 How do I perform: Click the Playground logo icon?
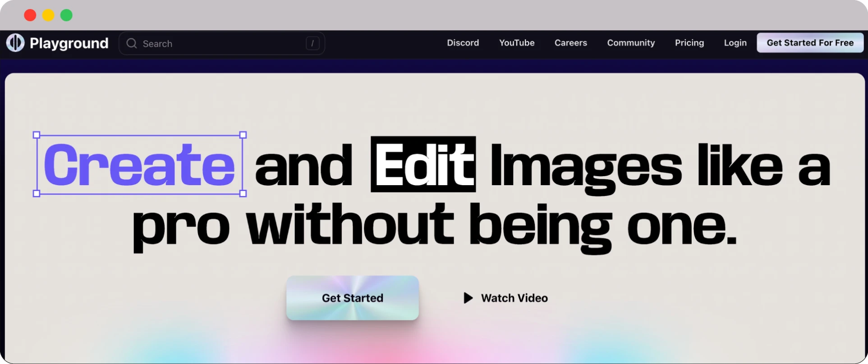pos(15,43)
